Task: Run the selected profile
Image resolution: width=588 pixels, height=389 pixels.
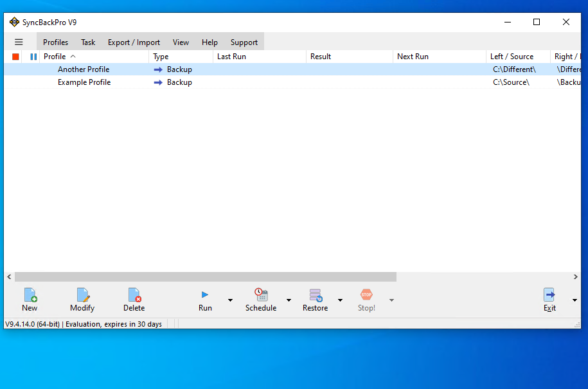Action: 205,300
